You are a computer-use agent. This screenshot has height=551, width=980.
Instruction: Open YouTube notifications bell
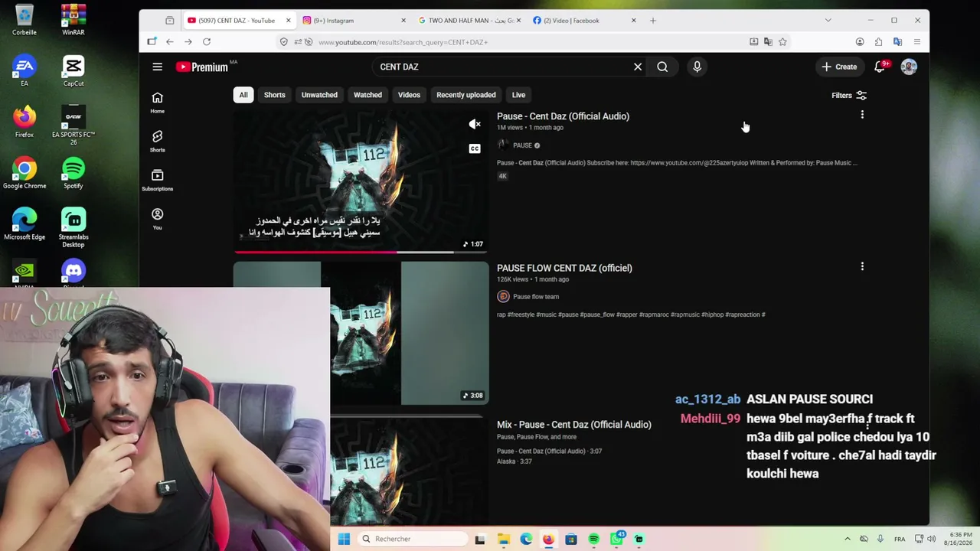click(880, 67)
